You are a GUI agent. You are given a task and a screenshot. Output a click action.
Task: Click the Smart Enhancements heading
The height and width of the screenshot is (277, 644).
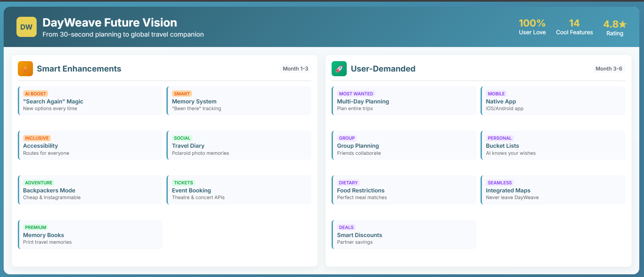pyautogui.click(x=79, y=68)
